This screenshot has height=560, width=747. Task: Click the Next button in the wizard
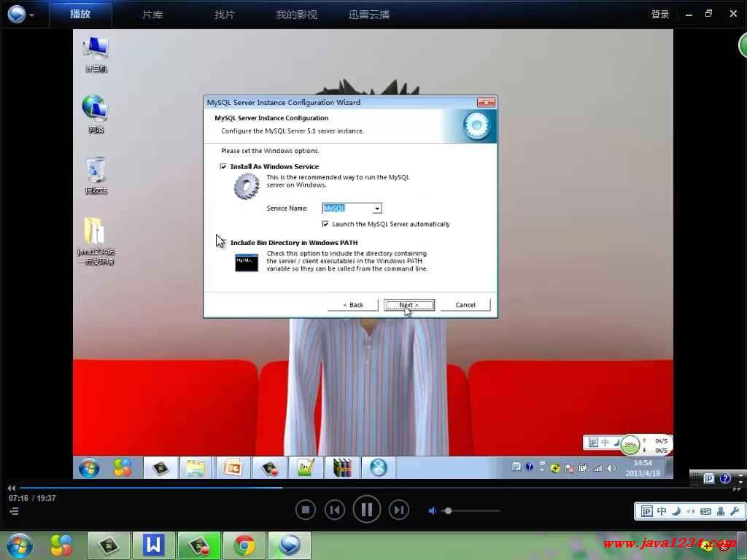pyautogui.click(x=409, y=305)
